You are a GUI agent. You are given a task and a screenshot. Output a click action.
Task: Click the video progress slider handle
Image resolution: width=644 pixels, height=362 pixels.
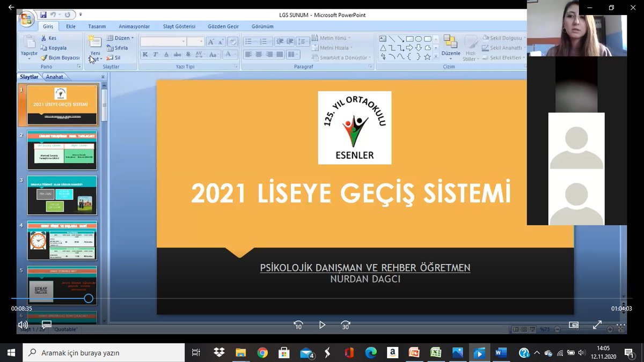(x=89, y=298)
